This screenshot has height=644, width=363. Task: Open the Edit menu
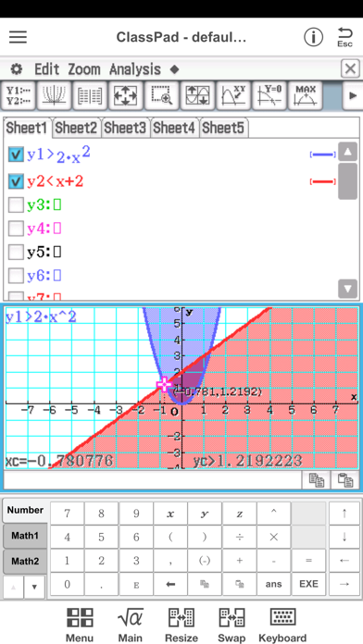(x=47, y=69)
